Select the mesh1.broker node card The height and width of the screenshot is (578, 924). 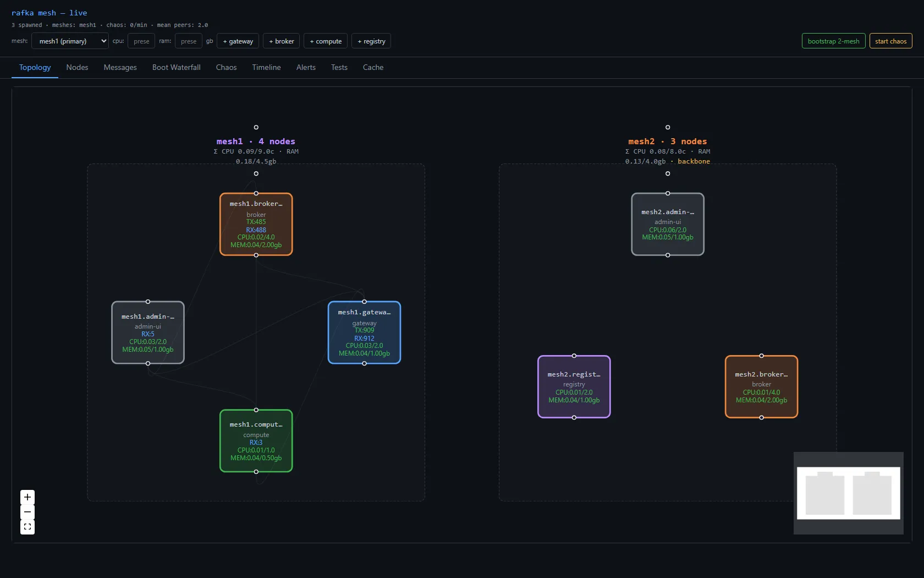256,224
